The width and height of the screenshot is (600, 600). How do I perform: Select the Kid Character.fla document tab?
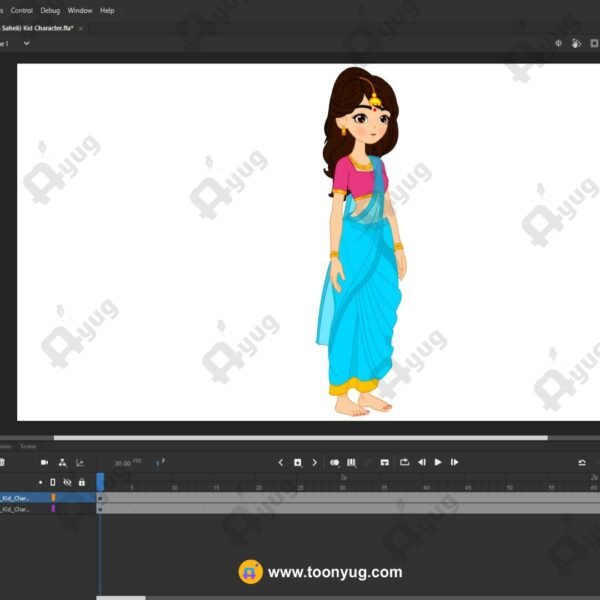(x=37, y=28)
